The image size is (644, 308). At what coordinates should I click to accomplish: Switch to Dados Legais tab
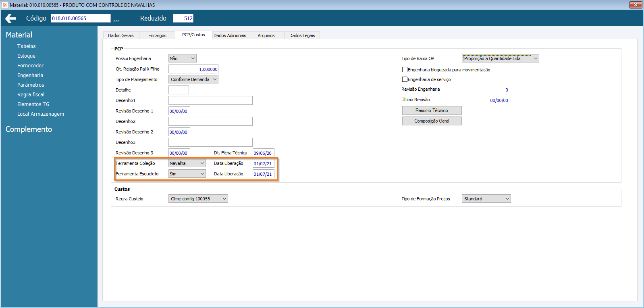click(302, 35)
